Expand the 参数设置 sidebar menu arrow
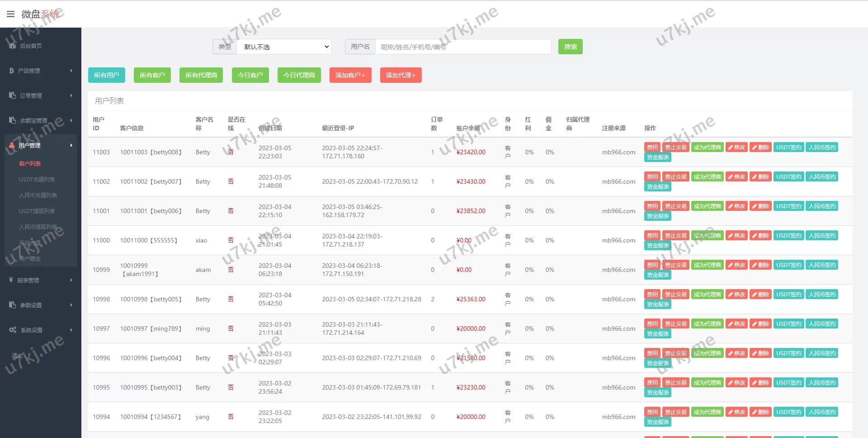This screenshot has width=868, height=438. pos(71,305)
